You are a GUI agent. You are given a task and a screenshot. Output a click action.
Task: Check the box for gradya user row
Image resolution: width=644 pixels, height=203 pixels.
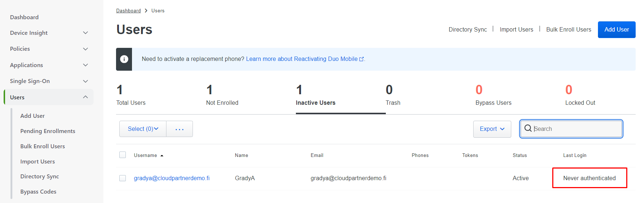(x=123, y=178)
